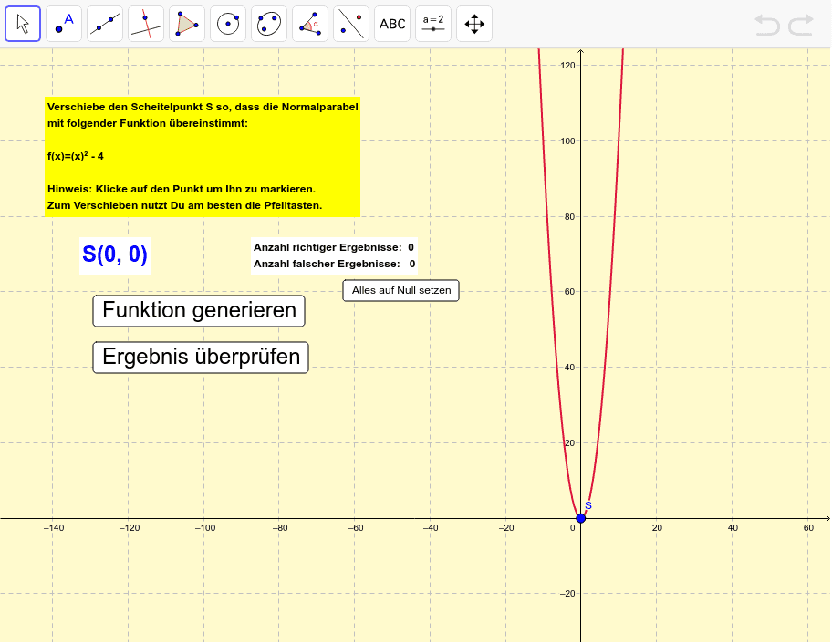Image resolution: width=832 pixels, height=644 pixels.
Task: Click the Anzahl falscher Ergebnisse counter
Action: click(x=334, y=264)
